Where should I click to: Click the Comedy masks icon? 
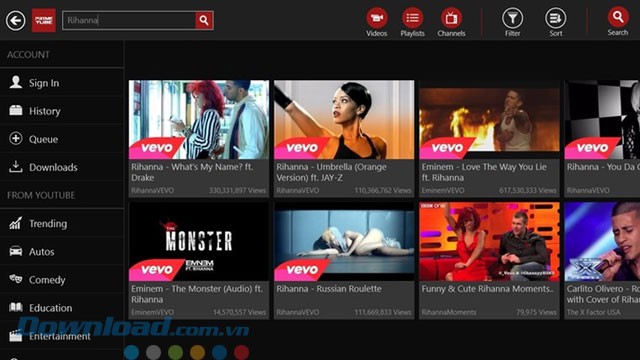point(16,279)
